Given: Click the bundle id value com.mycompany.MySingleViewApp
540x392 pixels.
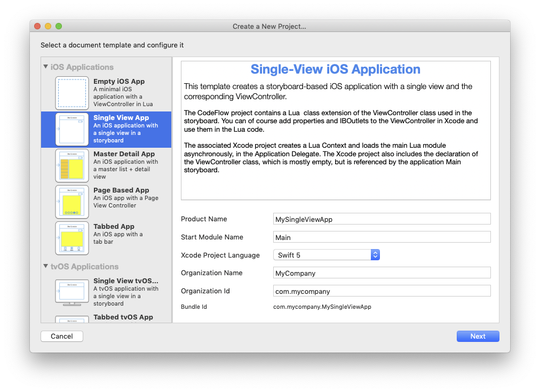Looking at the screenshot, I should click(x=322, y=307).
